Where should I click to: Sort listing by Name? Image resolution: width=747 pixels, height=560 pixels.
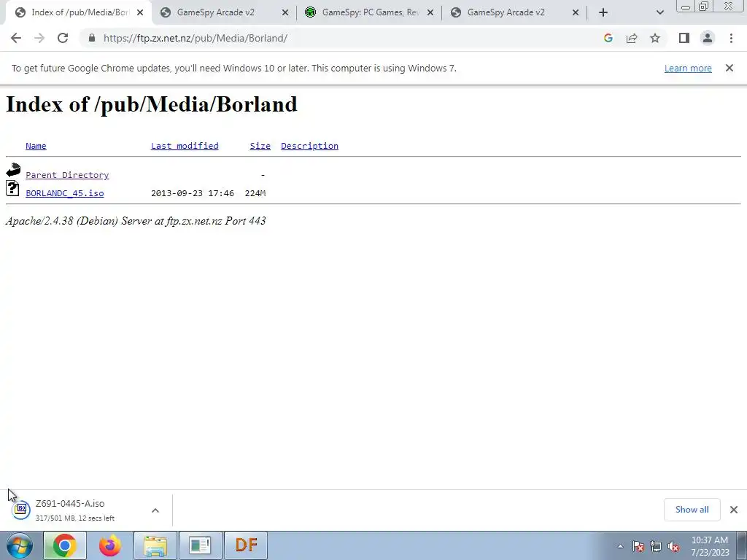pos(36,146)
